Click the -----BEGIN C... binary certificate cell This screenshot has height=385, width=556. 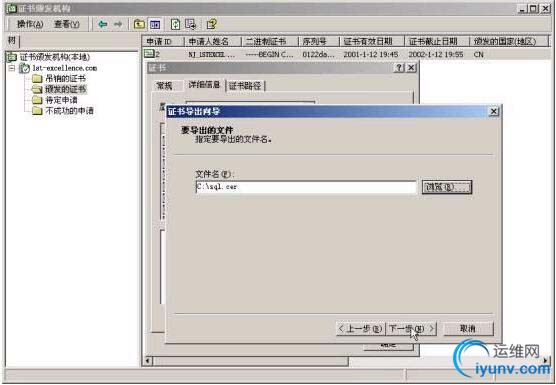click(269, 55)
